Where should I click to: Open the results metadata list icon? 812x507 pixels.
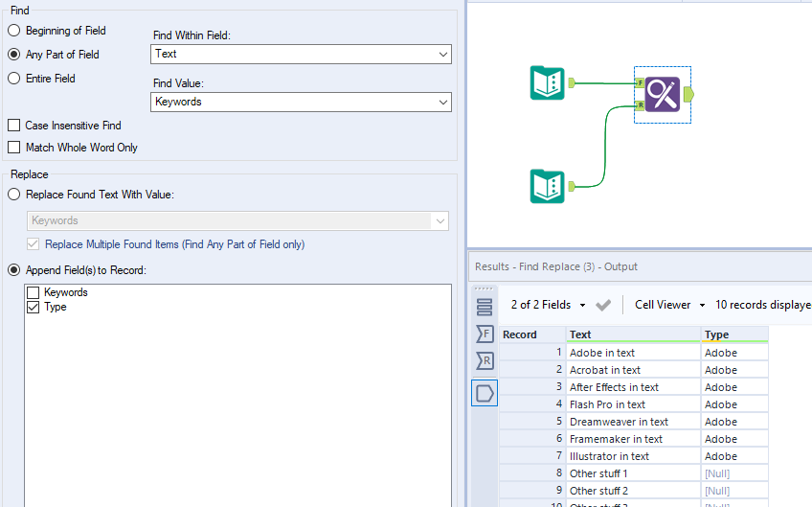click(485, 307)
